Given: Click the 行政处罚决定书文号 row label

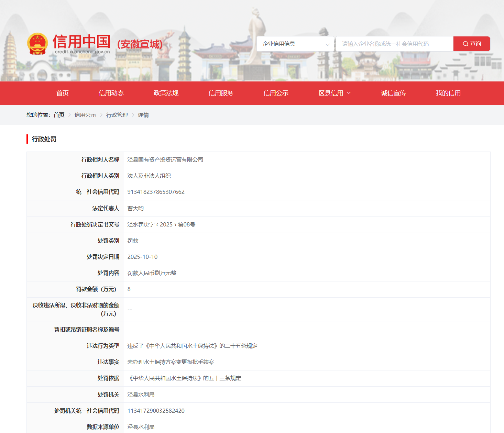Looking at the screenshot, I should pos(95,224).
